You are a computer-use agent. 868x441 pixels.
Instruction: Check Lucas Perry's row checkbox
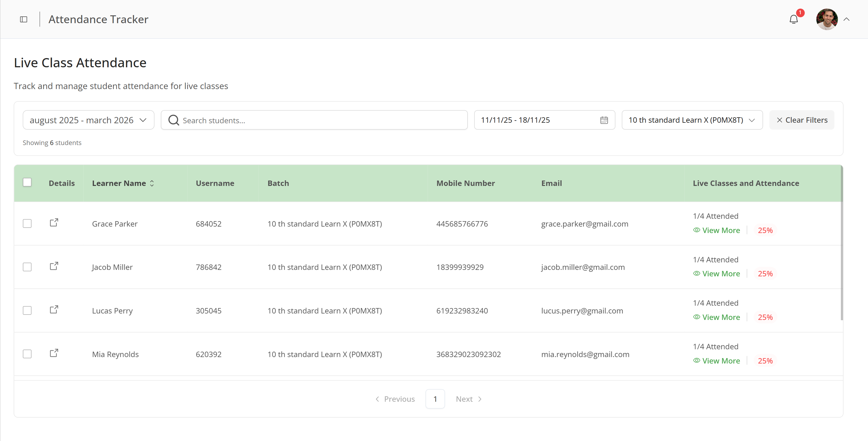[27, 310]
